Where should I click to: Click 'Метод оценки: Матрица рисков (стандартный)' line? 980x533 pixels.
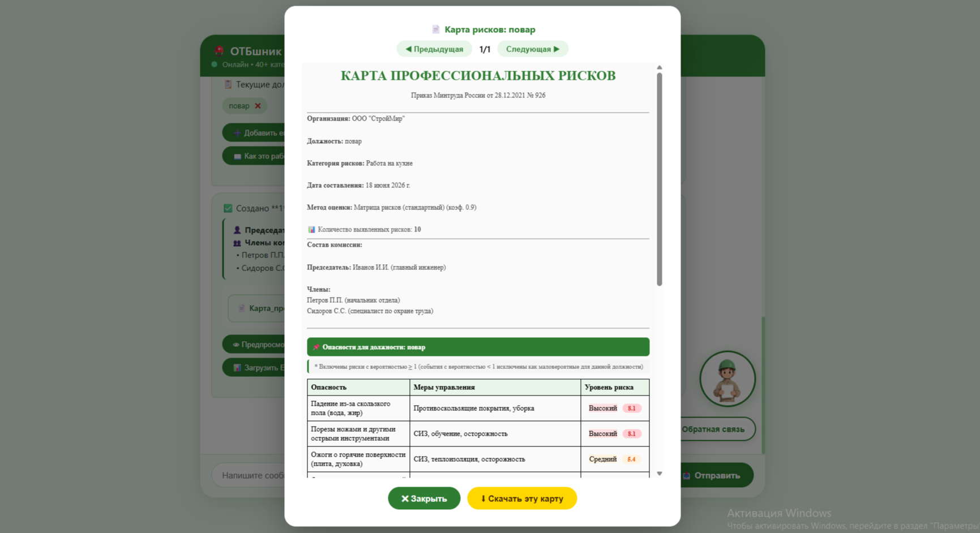tap(392, 207)
